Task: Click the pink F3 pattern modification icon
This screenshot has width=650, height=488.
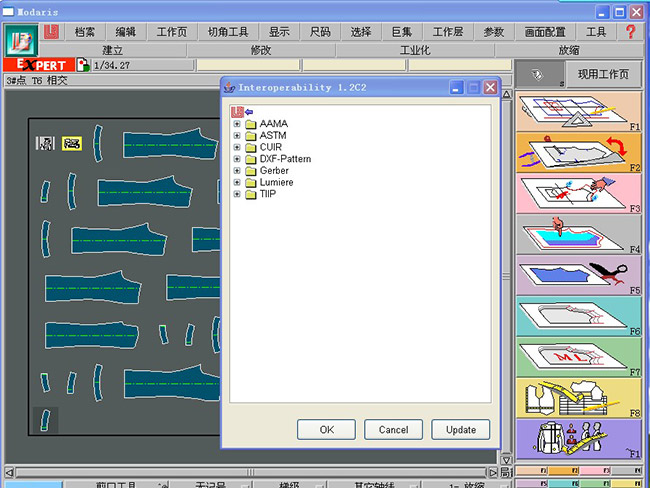Action: 578,195
